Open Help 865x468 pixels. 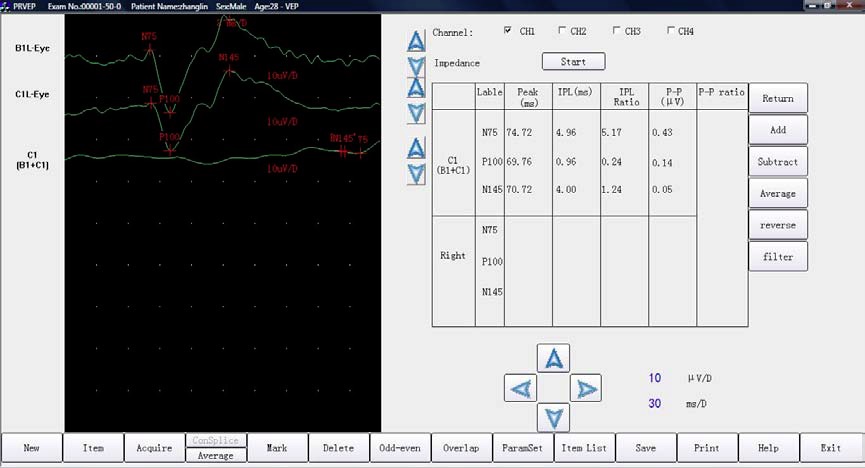click(x=768, y=448)
